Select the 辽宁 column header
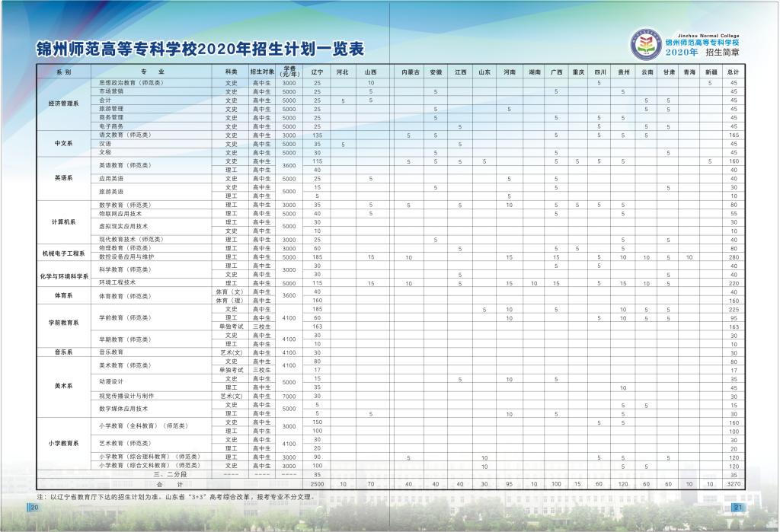Image resolution: width=780 pixels, height=532 pixels. (x=317, y=72)
